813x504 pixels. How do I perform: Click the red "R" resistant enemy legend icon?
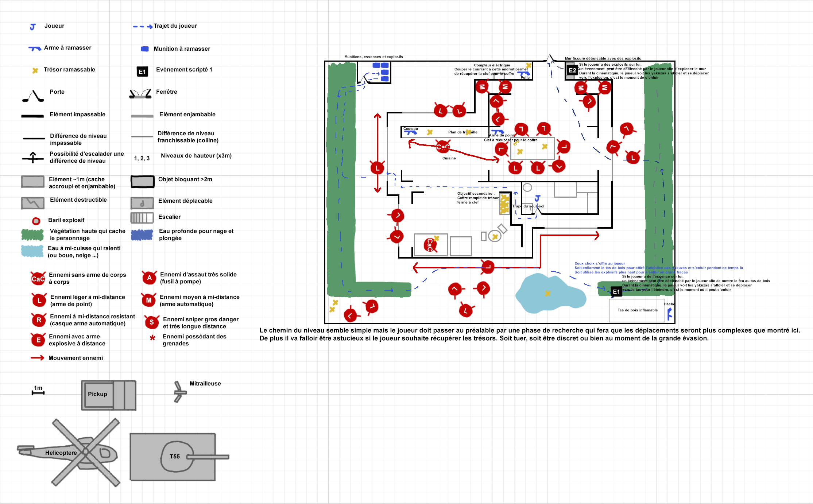[x=39, y=320]
